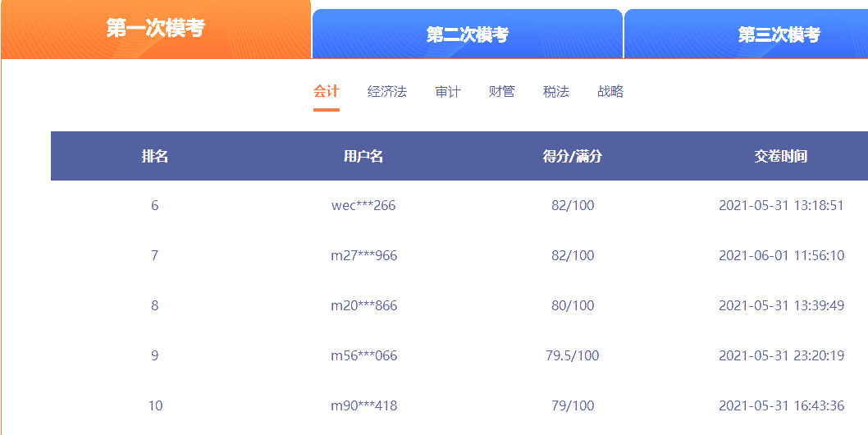
Task: Select the 审计 subject tab
Action: coord(448,91)
